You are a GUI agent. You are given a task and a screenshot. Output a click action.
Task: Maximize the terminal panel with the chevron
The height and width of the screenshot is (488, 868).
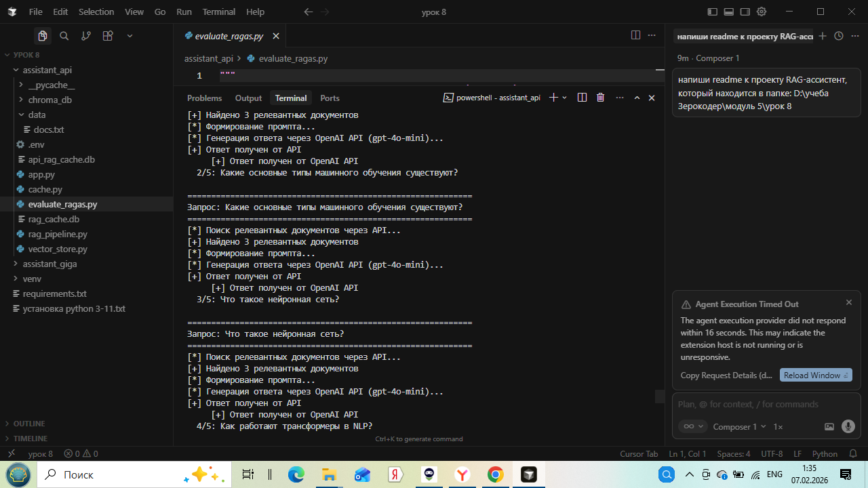[637, 98]
